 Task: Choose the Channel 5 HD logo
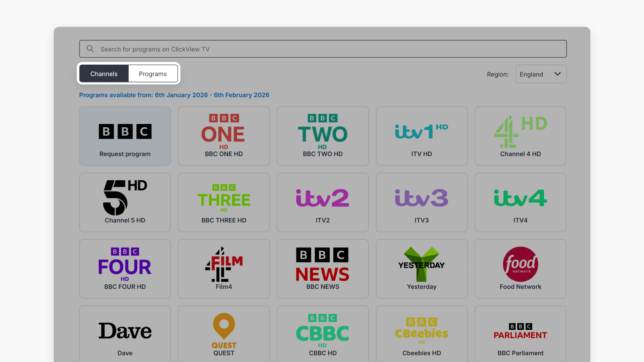point(125,197)
